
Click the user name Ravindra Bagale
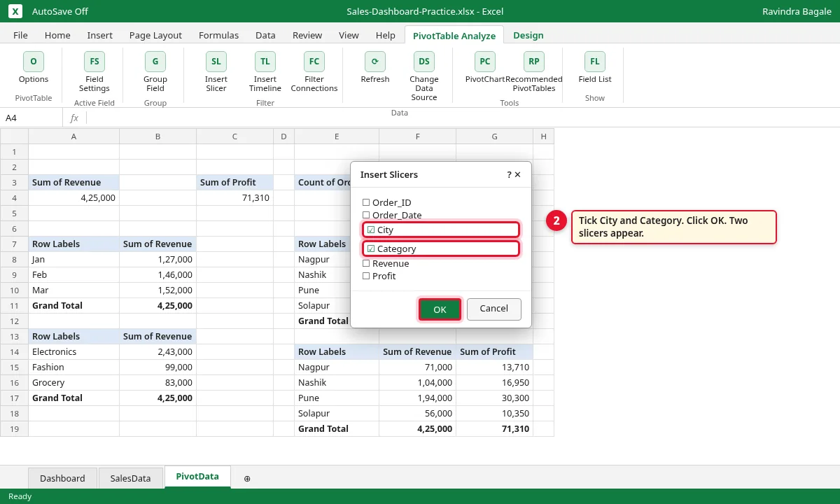click(x=797, y=11)
